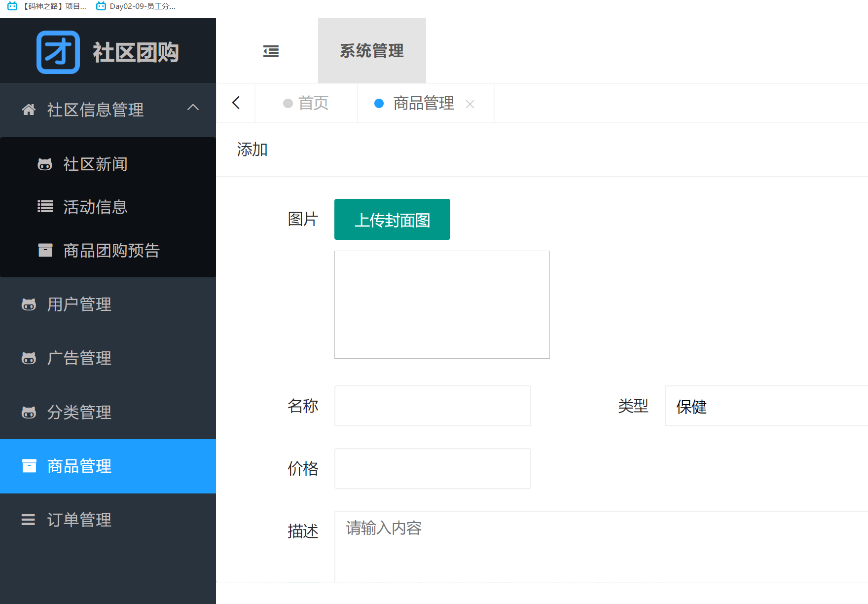The width and height of the screenshot is (868, 604).
Task: Click the archive box icon beside 商品团购预告
Action: [x=45, y=250]
